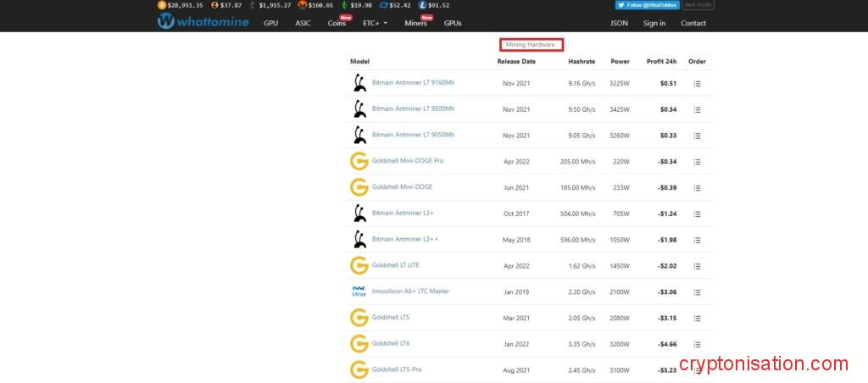Open order list icon for Antminer L7 9500Mh
868x383 pixels.
697,109
